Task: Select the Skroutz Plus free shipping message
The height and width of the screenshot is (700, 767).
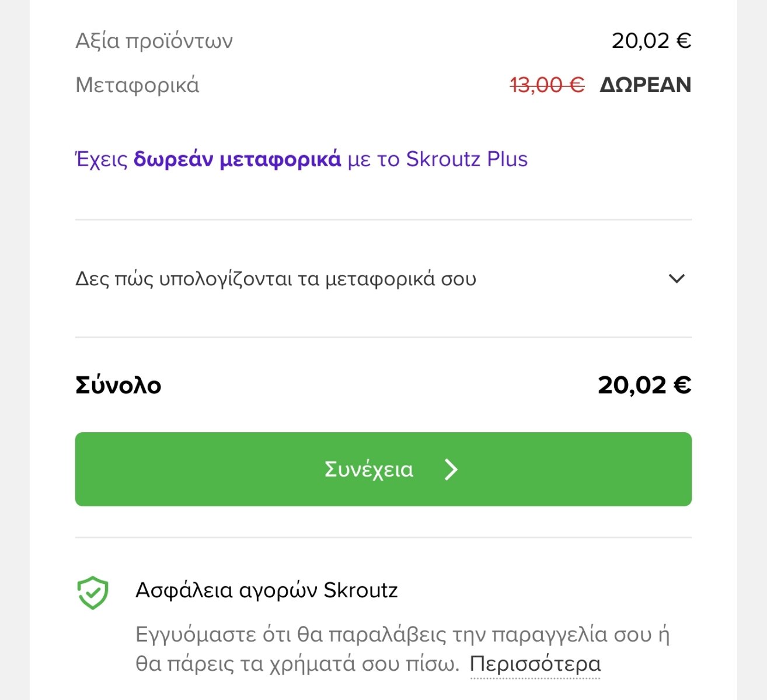Action: click(302, 159)
